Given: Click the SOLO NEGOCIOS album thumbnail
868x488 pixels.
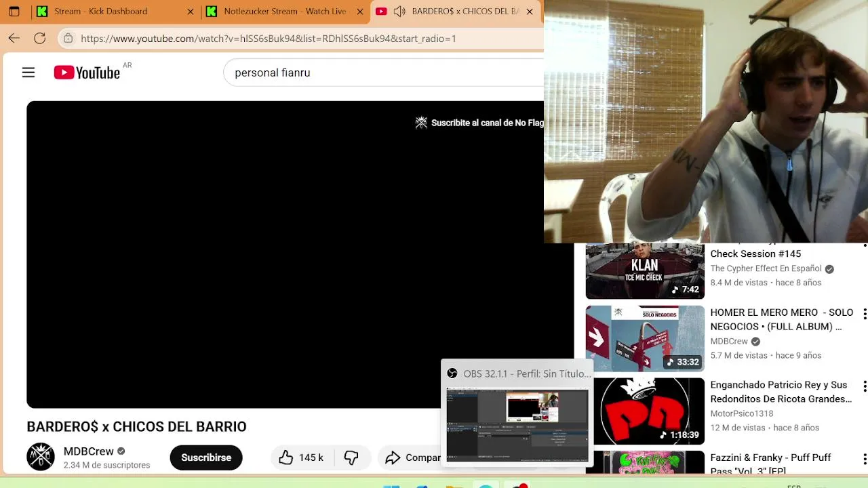Looking at the screenshot, I should pyautogui.click(x=645, y=338).
